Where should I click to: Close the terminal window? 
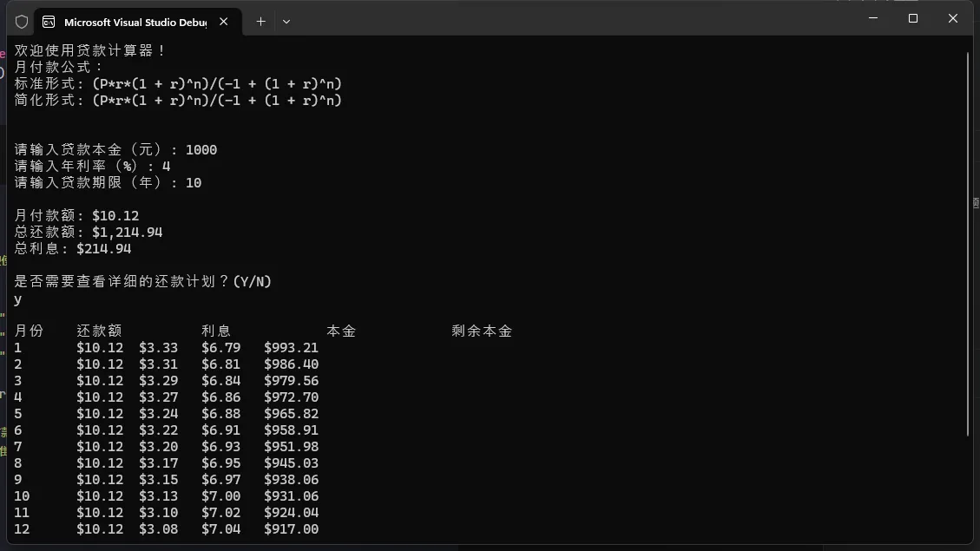pos(952,18)
